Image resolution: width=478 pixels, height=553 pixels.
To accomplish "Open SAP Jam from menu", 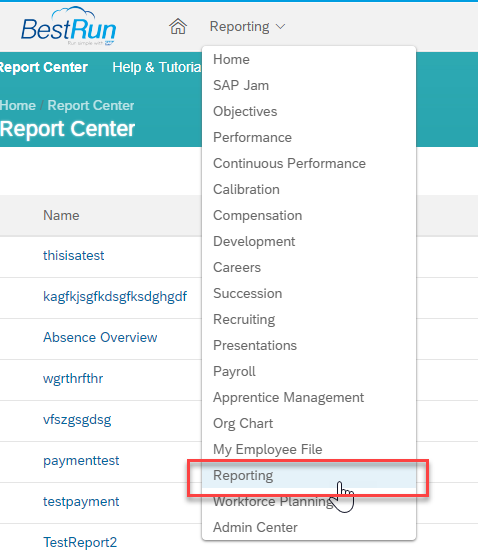I will pos(309,85).
